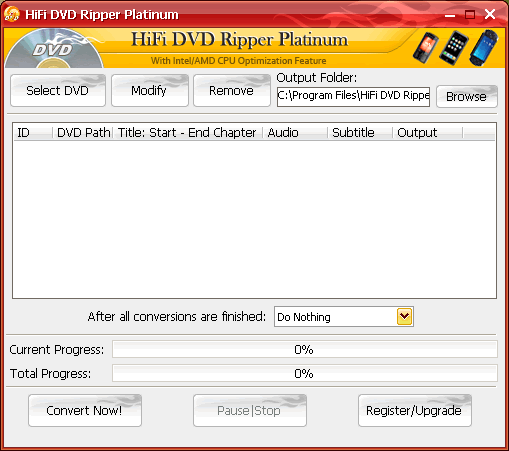Close the HiFi DVD Ripper window
Viewport: 509px width, 451px height.
(490, 14)
